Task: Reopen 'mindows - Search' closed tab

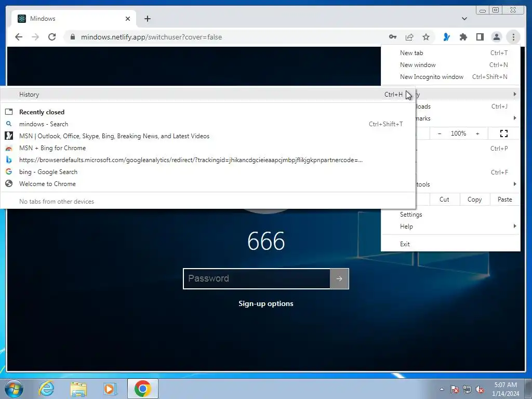Action: coord(208,124)
